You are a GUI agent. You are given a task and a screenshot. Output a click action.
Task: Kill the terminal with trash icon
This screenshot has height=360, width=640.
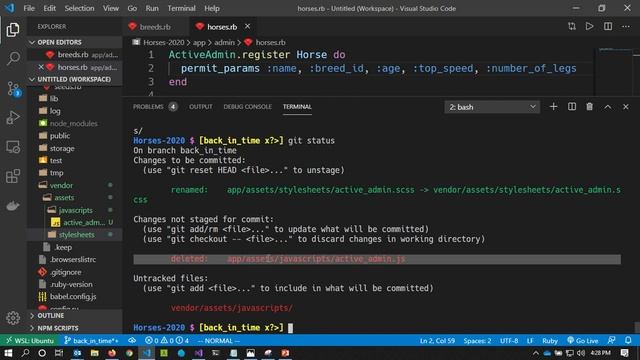click(x=589, y=107)
